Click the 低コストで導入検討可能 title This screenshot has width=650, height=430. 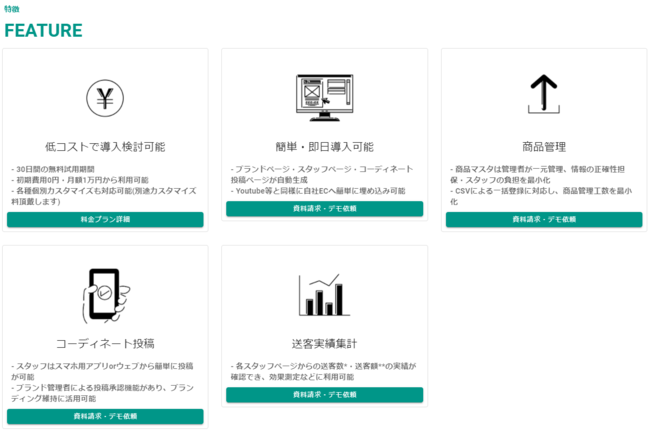click(x=105, y=147)
